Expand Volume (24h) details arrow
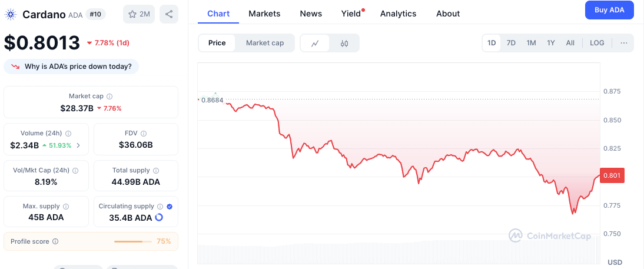 pyautogui.click(x=78, y=145)
